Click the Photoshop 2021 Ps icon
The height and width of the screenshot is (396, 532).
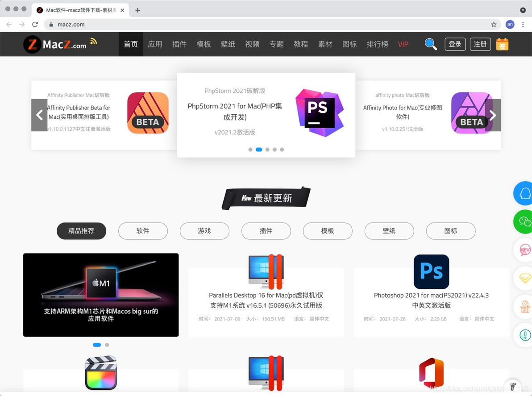coord(431,271)
